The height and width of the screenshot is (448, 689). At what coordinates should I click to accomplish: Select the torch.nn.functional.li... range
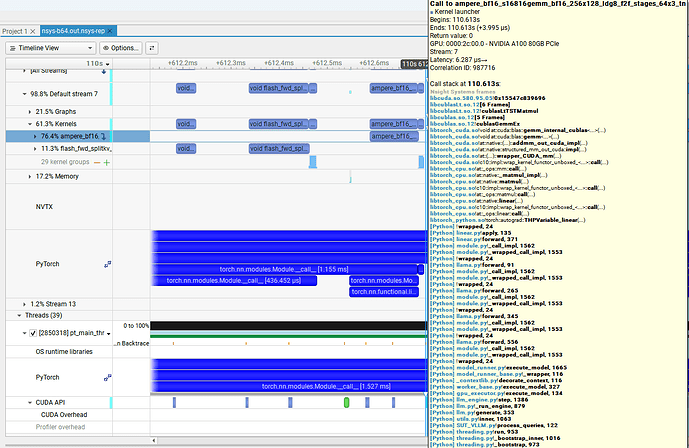tap(384, 292)
